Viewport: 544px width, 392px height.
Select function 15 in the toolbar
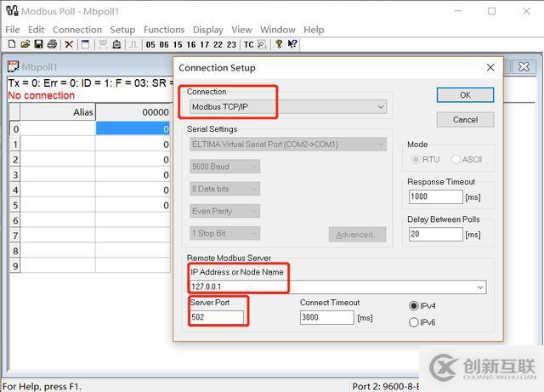178,45
